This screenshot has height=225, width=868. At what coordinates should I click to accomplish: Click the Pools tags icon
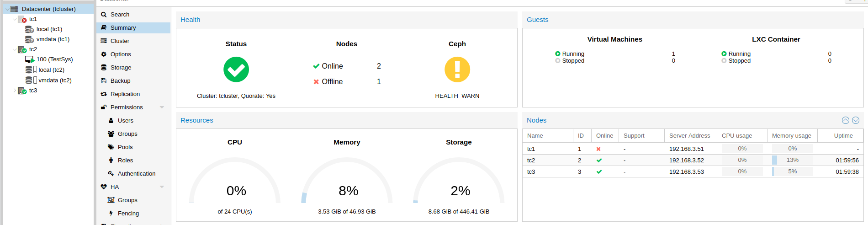coord(111,147)
